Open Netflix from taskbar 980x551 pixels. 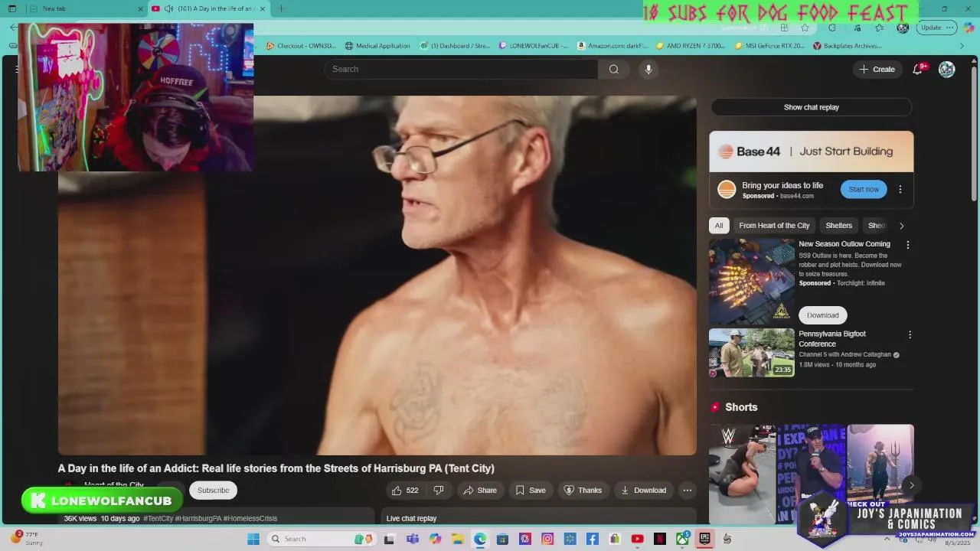tap(659, 539)
